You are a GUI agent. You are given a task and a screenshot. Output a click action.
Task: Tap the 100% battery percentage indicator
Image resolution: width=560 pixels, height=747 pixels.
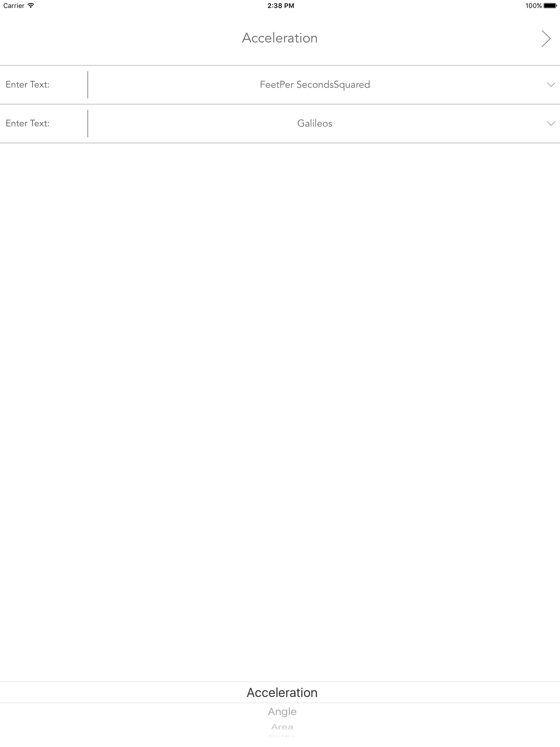point(534,5)
